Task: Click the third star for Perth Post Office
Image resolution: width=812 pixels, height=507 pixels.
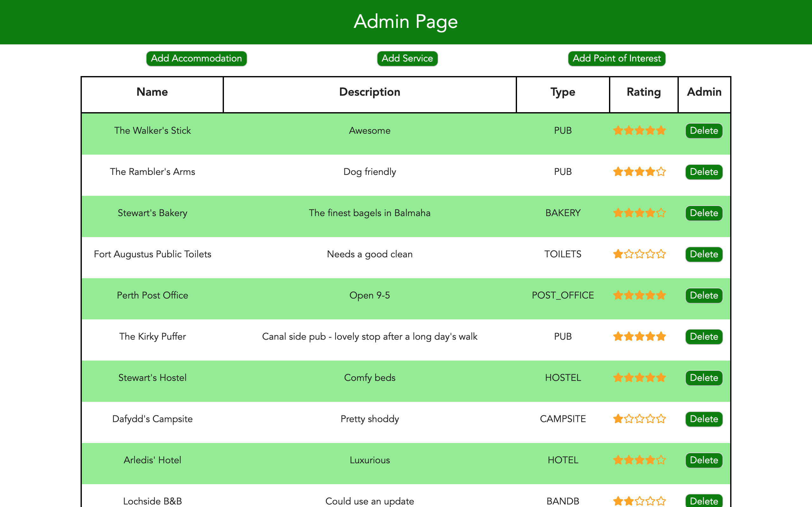Action: (639, 295)
